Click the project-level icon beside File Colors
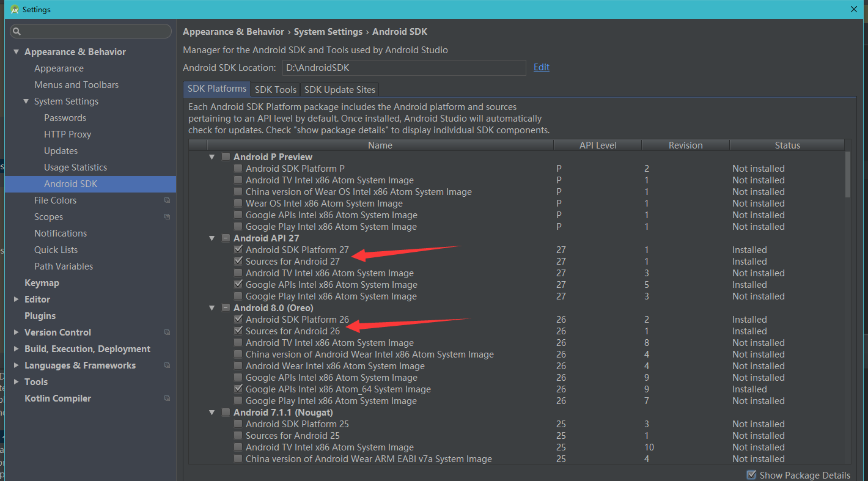Screen dimensions: 868x481 [x=167, y=200]
